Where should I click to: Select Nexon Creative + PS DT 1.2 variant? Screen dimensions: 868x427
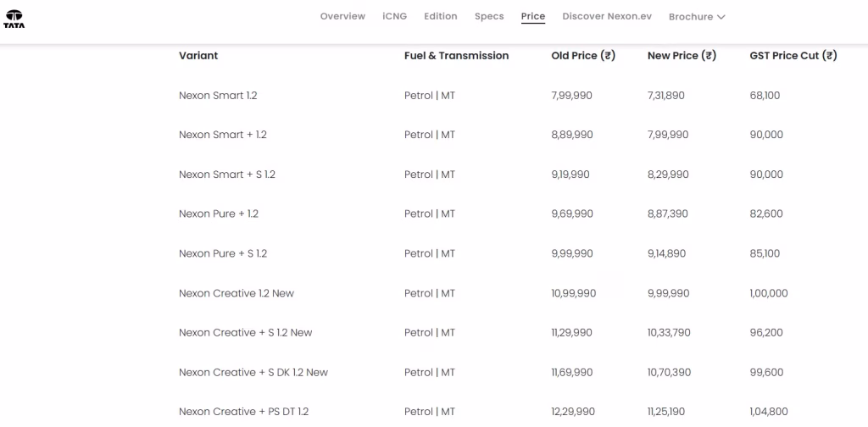click(x=243, y=412)
